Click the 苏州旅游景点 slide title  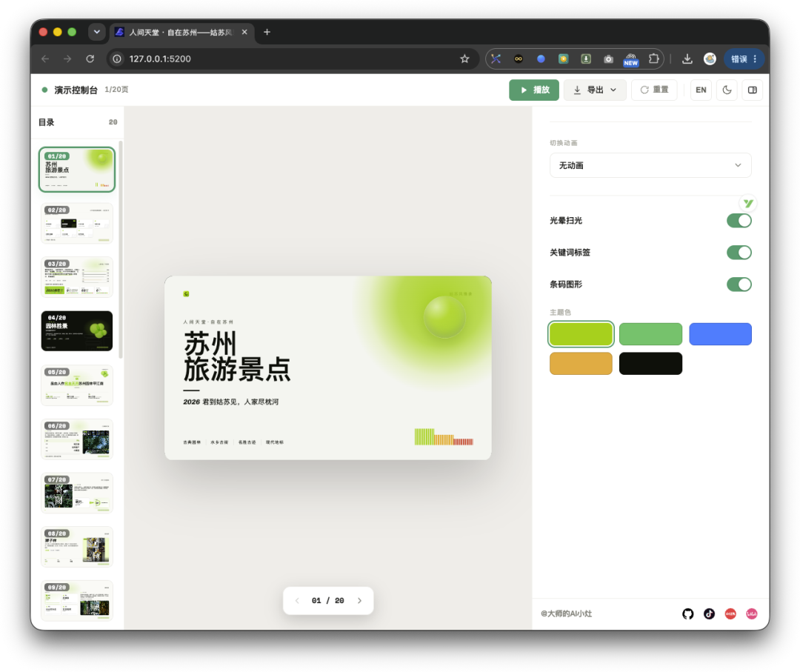(x=237, y=356)
